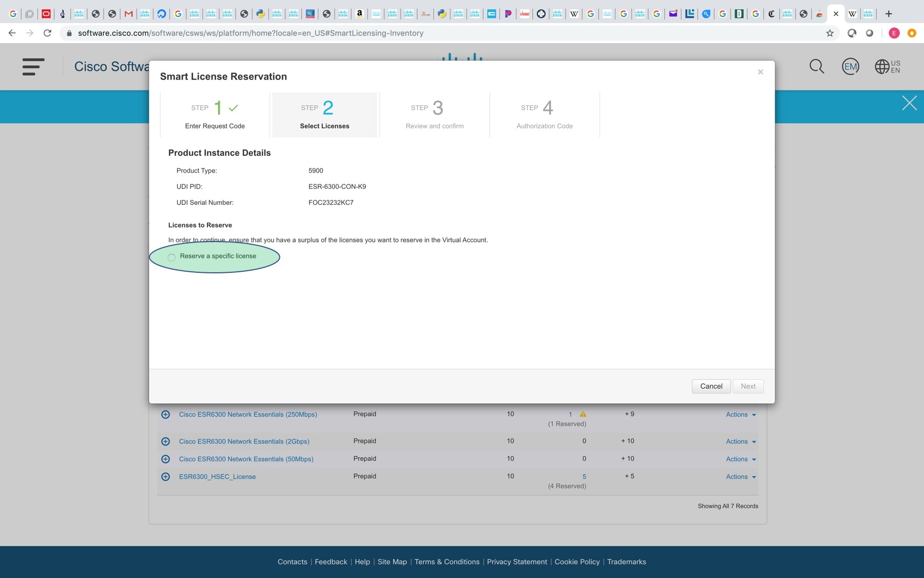Click the Next button
Screen dimensions: 924x578
(748, 386)
